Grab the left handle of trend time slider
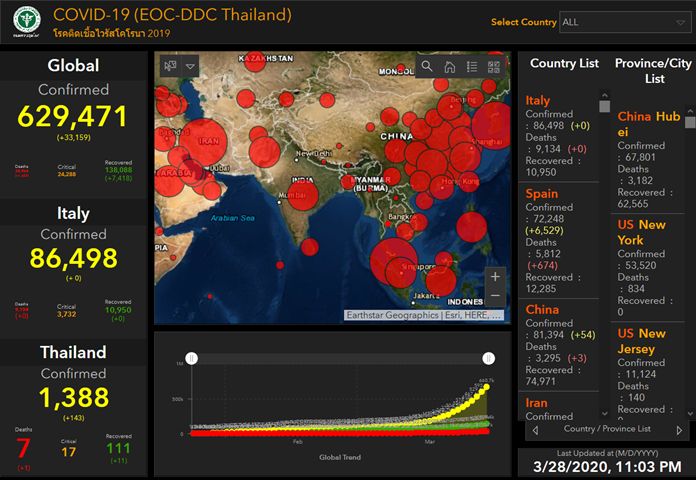This screenshot has width=696, height=480. pos(192,358)
